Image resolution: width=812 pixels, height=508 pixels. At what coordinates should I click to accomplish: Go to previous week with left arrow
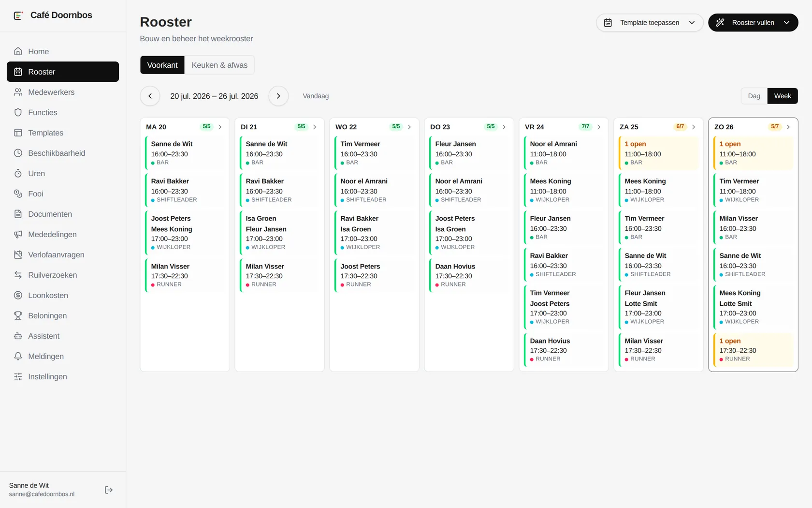click(x=150, y=96)
